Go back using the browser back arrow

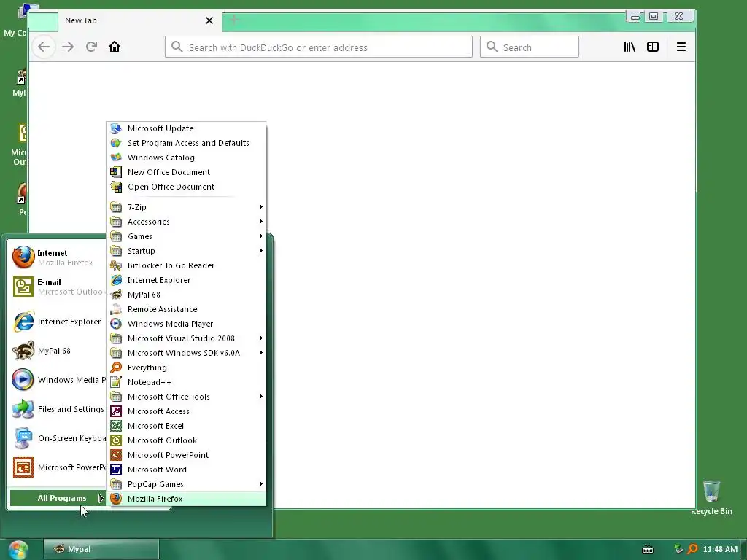(x=44, y=47)
